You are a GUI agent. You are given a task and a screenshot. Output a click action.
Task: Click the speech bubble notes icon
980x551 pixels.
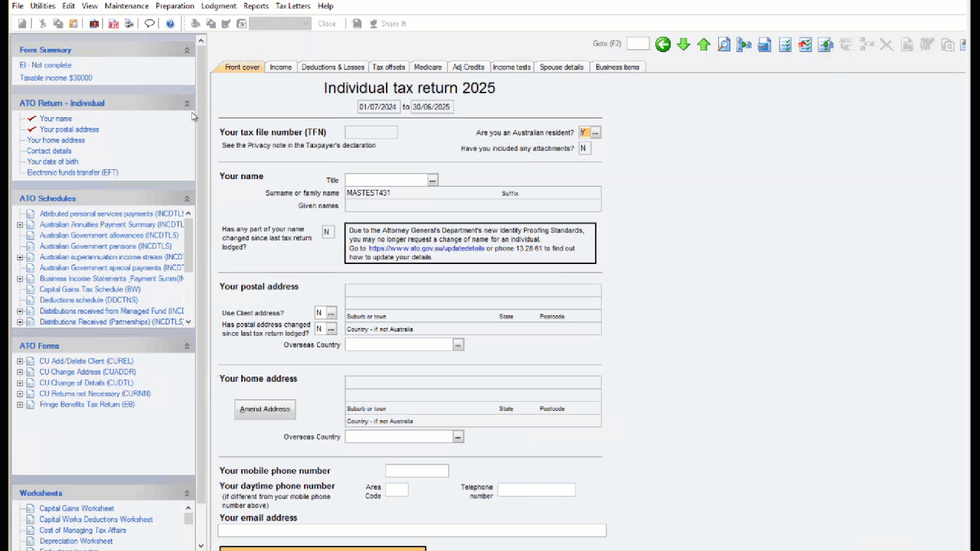click(149, 24)
